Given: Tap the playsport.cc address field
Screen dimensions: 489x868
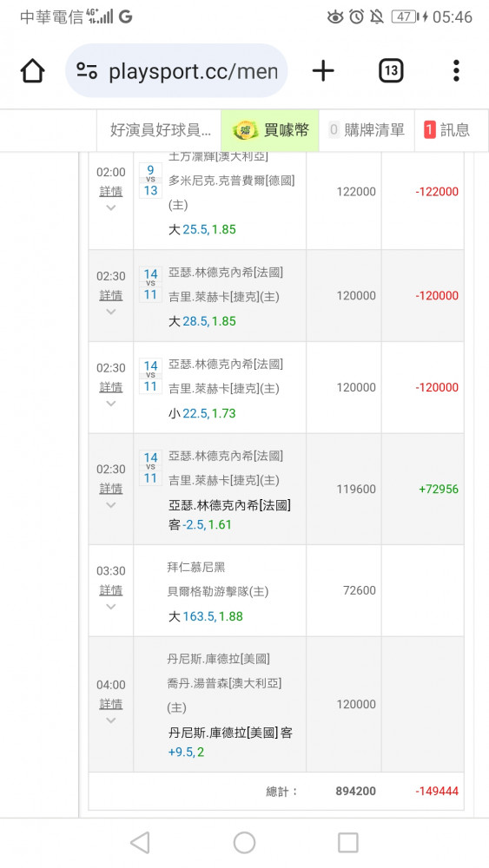Looking at the screenshot, I should coord(176,71).
